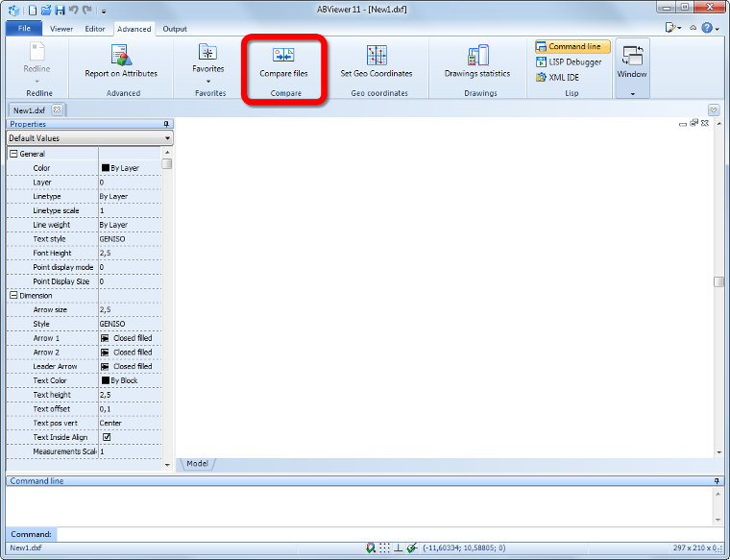Select the Arrow 1 Closed filled value
The image size is (730, 560).
click(131, 338)
